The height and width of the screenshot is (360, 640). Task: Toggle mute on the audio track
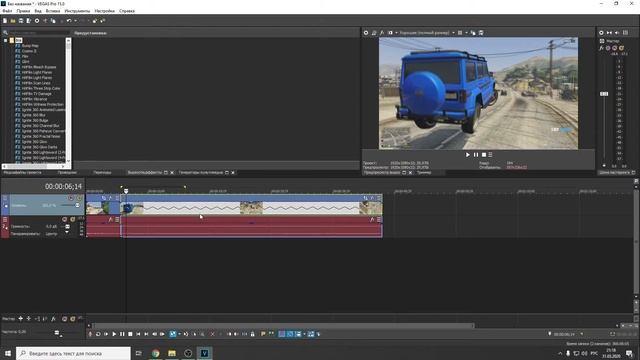click(x=64, y=220)
